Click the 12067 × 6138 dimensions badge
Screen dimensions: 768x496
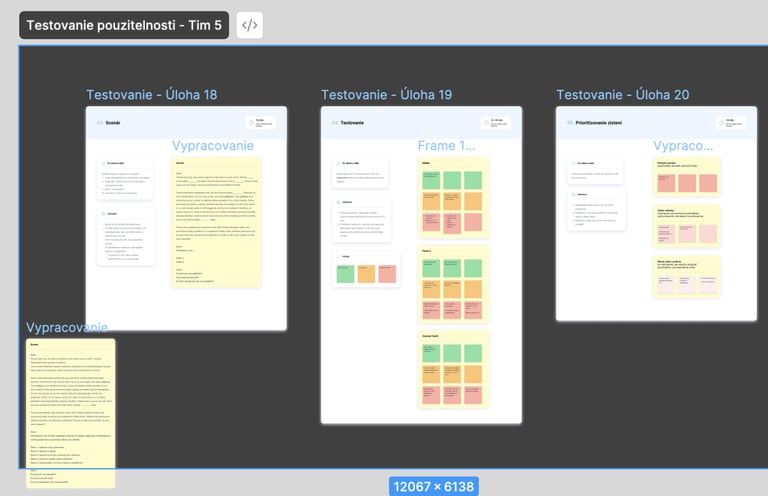coord(433,486)
